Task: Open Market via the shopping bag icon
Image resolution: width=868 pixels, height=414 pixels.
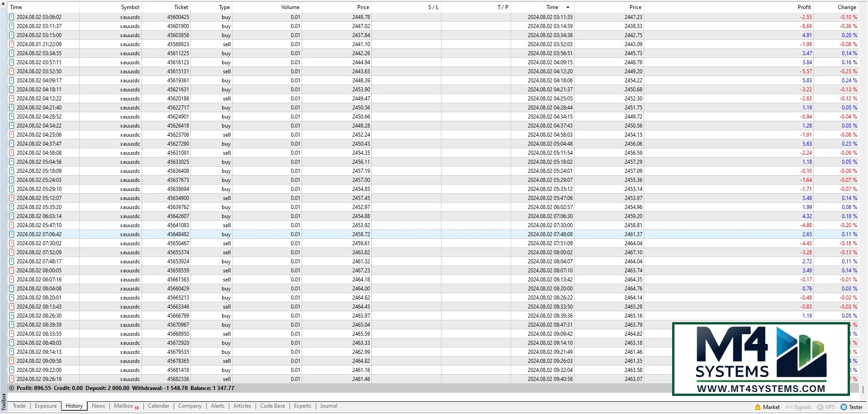Action: coord(758,407)
